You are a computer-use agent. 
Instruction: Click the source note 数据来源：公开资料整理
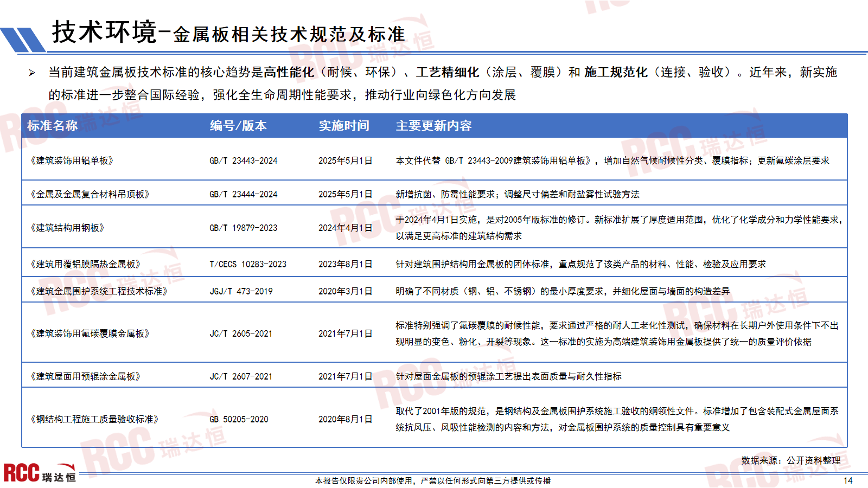[791, 460]
